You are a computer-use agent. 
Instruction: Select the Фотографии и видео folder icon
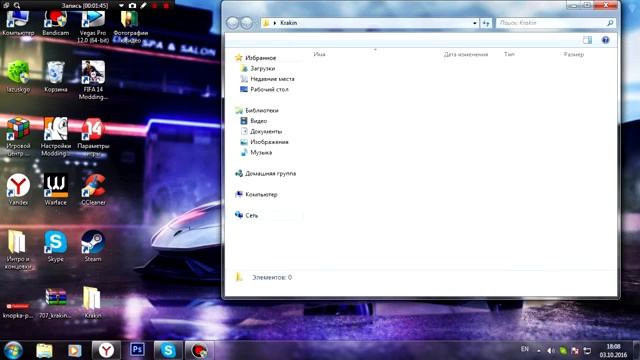130,27
